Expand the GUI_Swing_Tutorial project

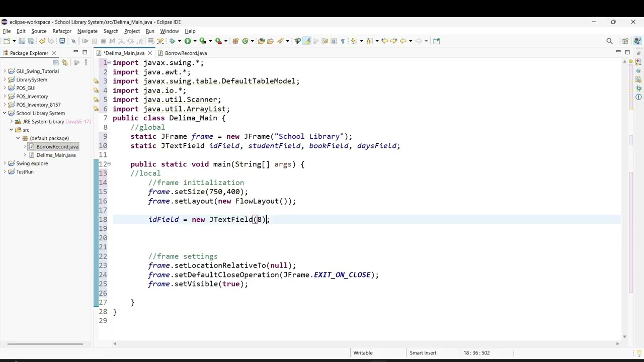5,71
